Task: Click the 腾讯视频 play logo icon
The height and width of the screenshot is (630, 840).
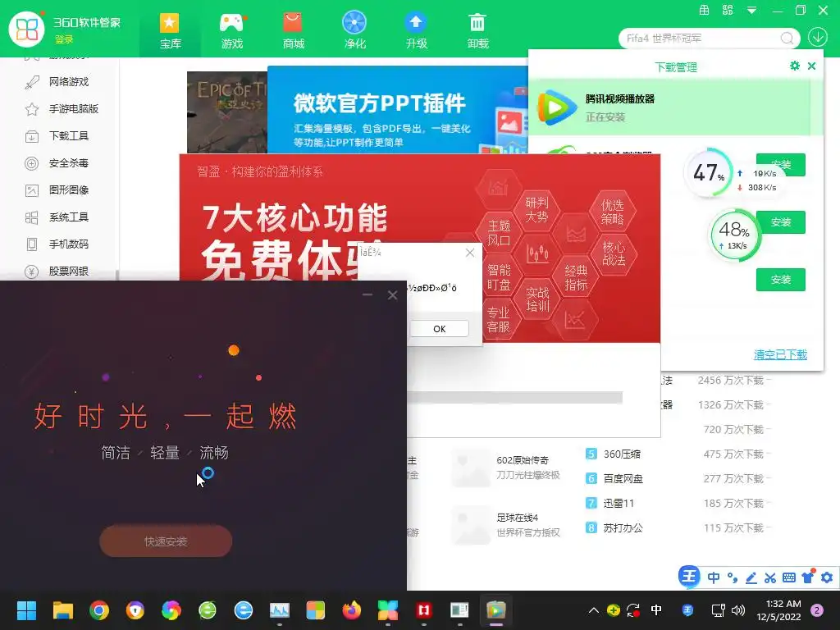Action: (x=557, y=107)
